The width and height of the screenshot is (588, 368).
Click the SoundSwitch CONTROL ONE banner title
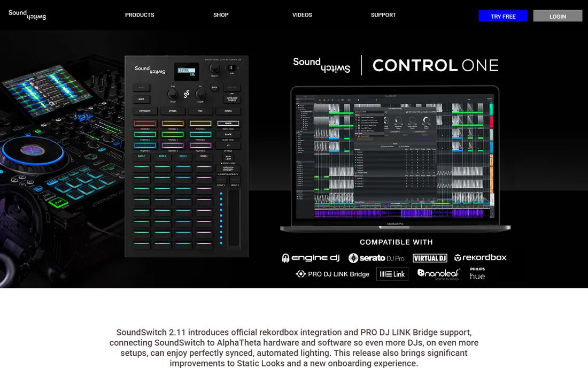click(x=396, y=65)
